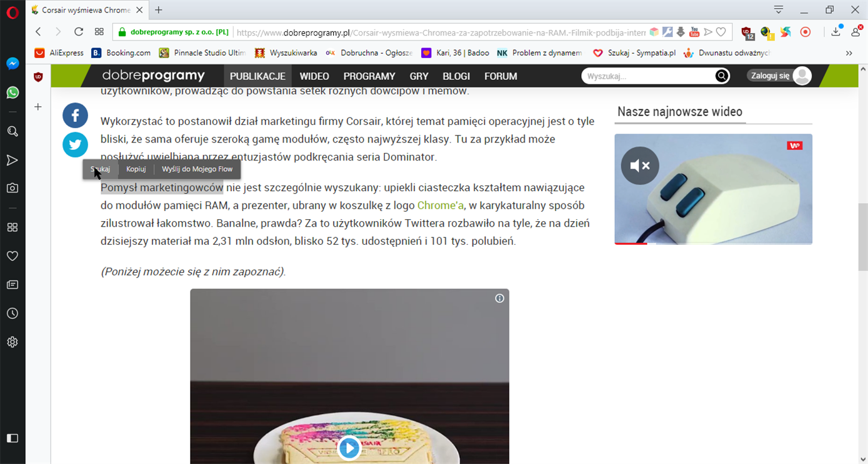The width and height of the screenshot is (868, 464).
Task: Choose Szukaj in the selection popup
Action: coord(101,169)
